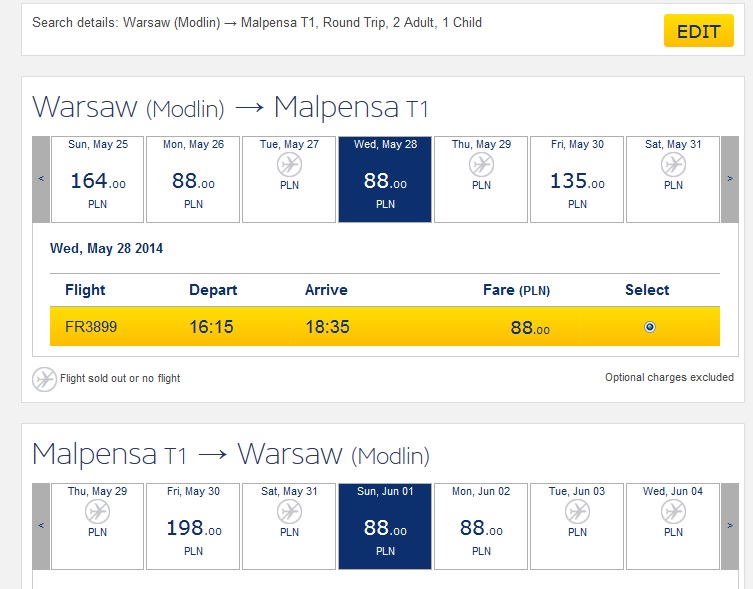753x589 pixels.
Task: Click no-flight plane icon on Thu, May 29 outbound
Action: (481, 165)
